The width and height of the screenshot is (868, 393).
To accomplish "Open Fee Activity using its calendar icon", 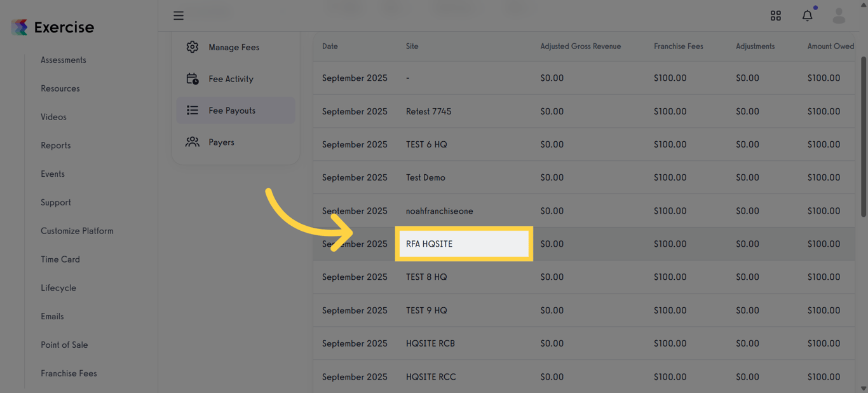I will (x=193, y=78).
